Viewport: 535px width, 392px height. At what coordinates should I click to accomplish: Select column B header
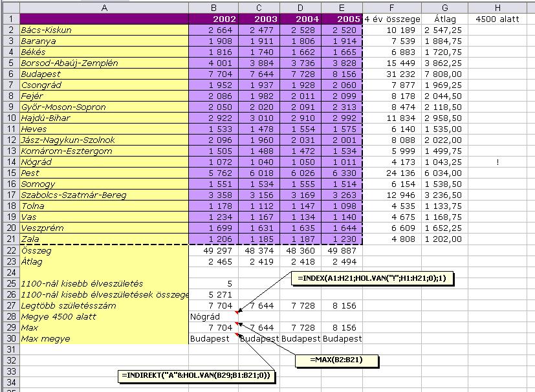coord(213,8)
